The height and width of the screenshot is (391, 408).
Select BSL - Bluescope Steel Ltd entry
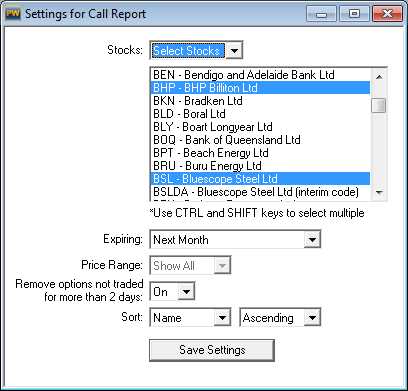tap(260, 179)
